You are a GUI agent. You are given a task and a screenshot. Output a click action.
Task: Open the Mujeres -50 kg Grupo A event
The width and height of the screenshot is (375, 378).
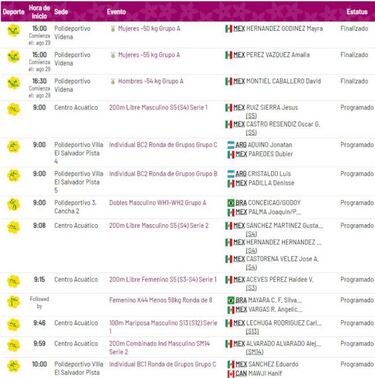point(149,29)
